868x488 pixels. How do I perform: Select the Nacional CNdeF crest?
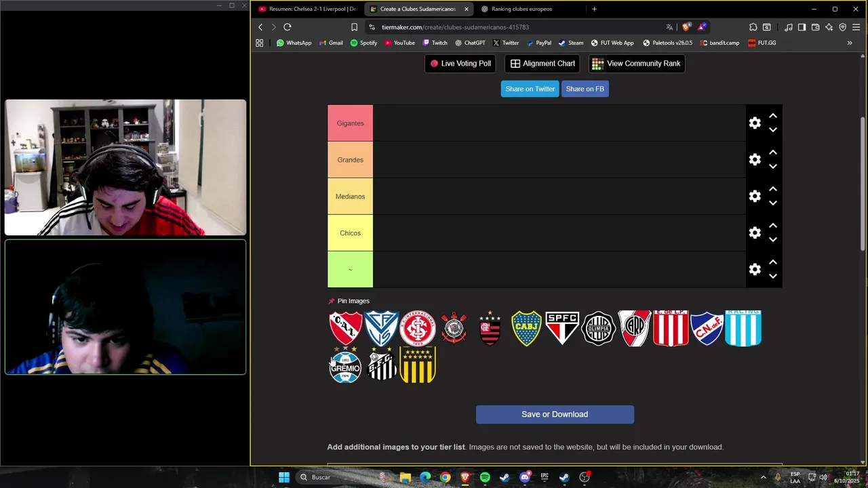(x=707, y=328)
